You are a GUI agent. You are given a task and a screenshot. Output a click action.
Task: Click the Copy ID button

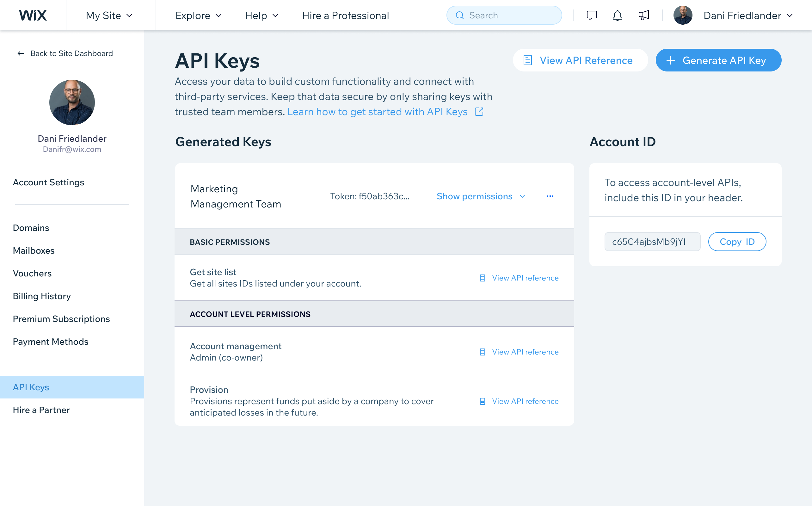click(737, 242)
